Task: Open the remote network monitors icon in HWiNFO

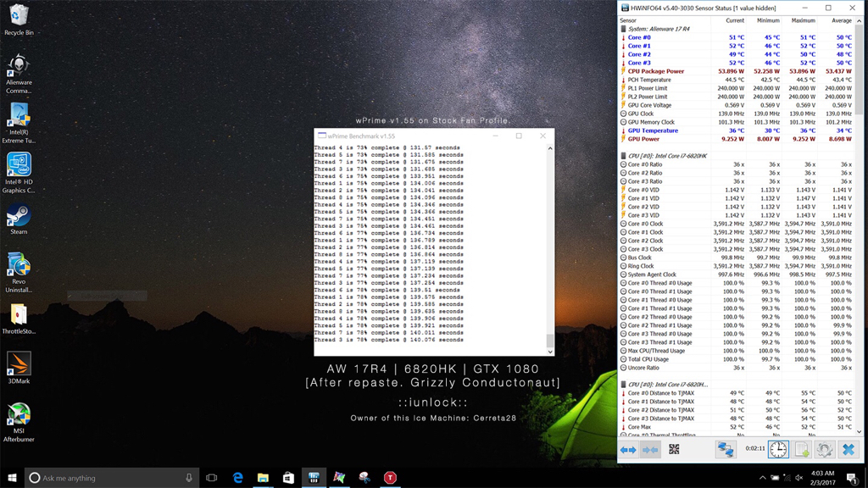Action: click(726, 449)
